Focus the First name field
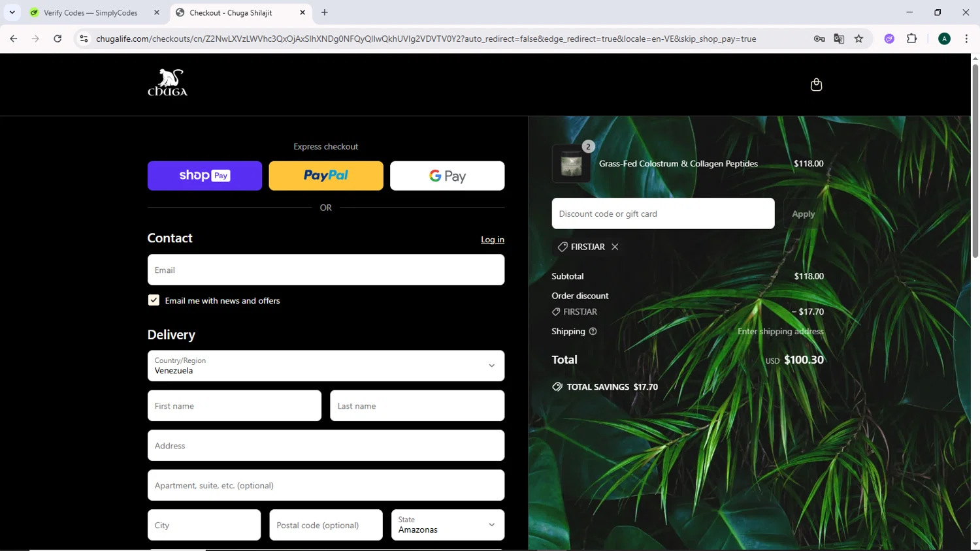The width and height of the screenshot is (980, 551). (x=235, y=405)
